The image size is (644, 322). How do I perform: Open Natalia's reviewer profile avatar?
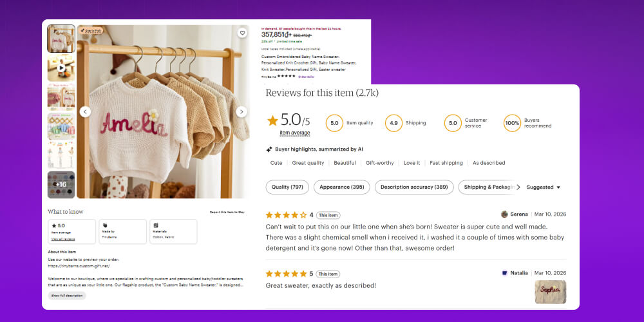(x=505, y=273)
